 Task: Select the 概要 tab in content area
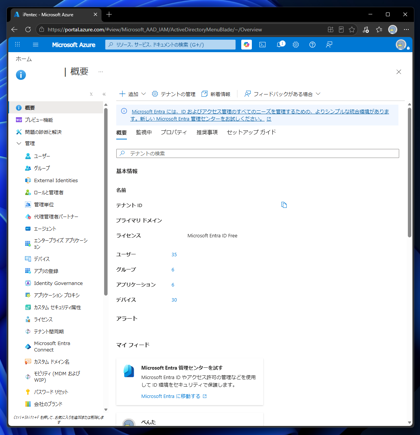pyautogui.click(x=121, y=132)
